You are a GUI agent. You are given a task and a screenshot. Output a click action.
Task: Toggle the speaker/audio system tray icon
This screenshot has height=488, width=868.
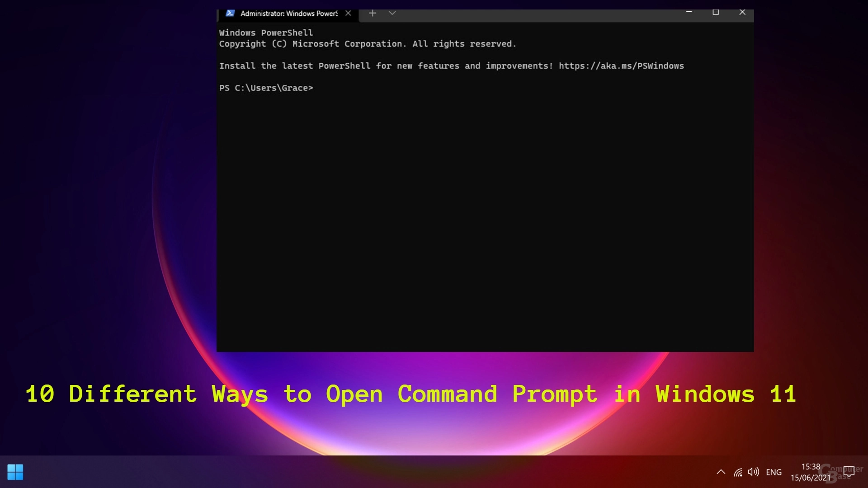pos(754,471)
